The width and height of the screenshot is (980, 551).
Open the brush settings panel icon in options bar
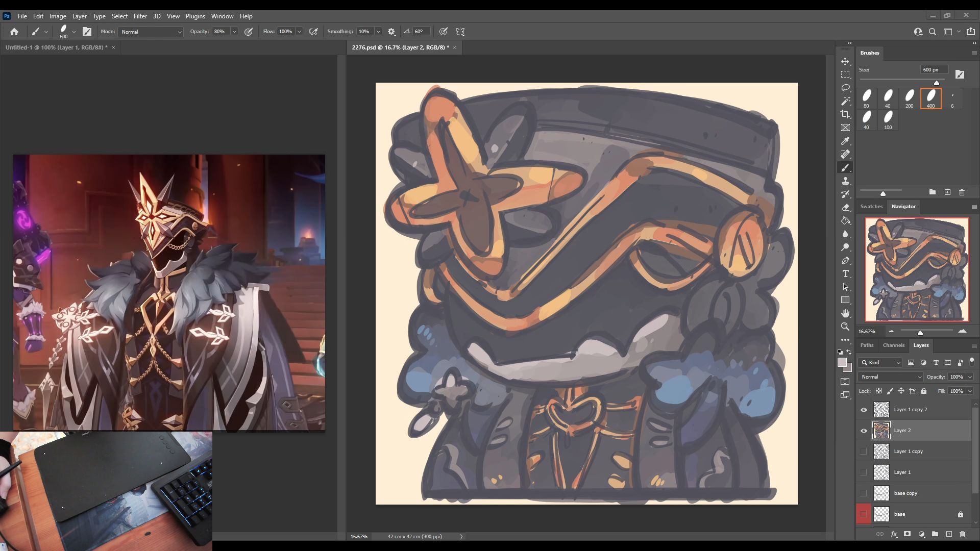pyautogui.click(x=87, y=32)
